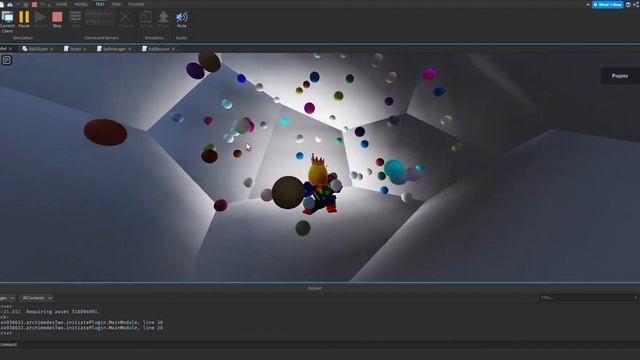The height and width of the screenshot is (360, 640).
Task: Open the Roblox chat icon in the viewport
Action: 7,60
